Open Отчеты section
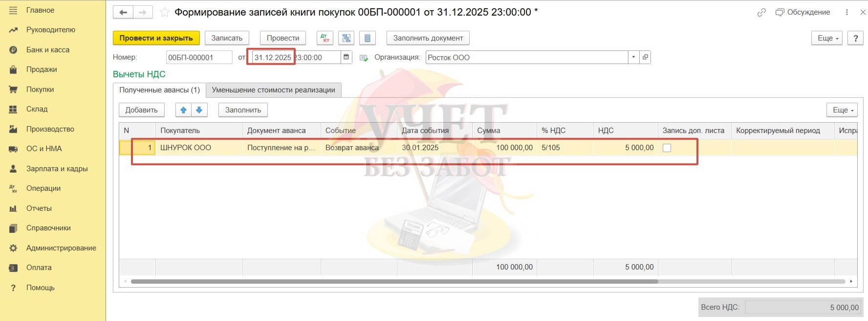Image resolution: width=868 pixels, height=321 pixels. click(39, 208)
